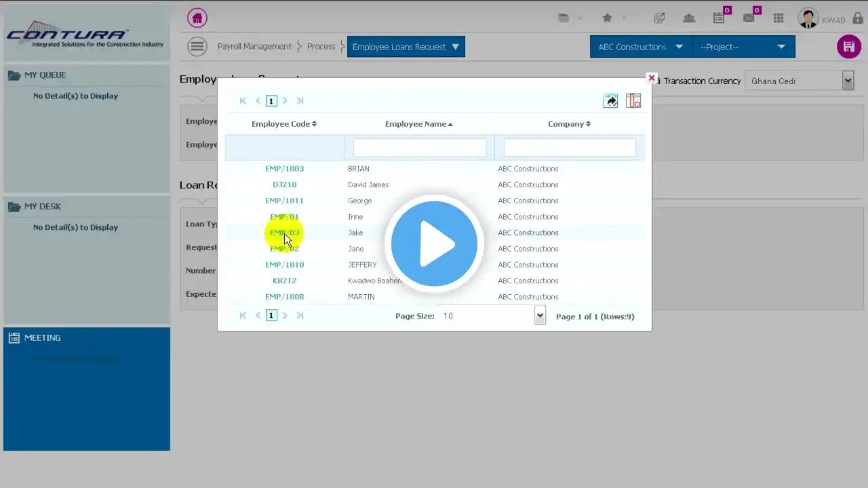
Task: Select employee code KB212
Action: pos(284,281)
